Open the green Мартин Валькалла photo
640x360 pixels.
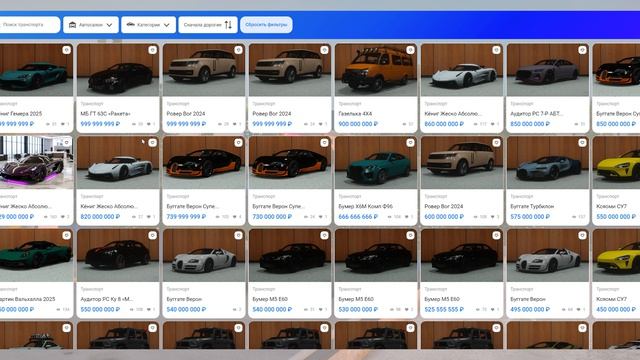(x=36, y=255)
